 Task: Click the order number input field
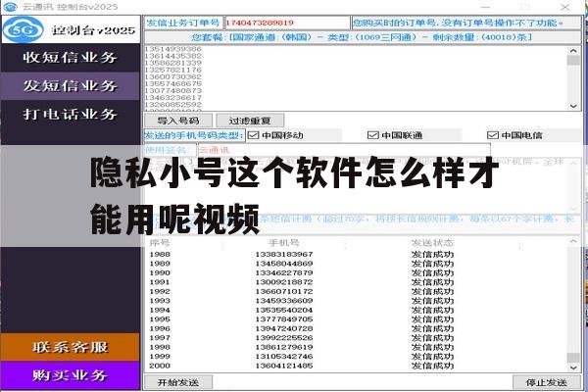pyautogui.click(x=287, y=23)
